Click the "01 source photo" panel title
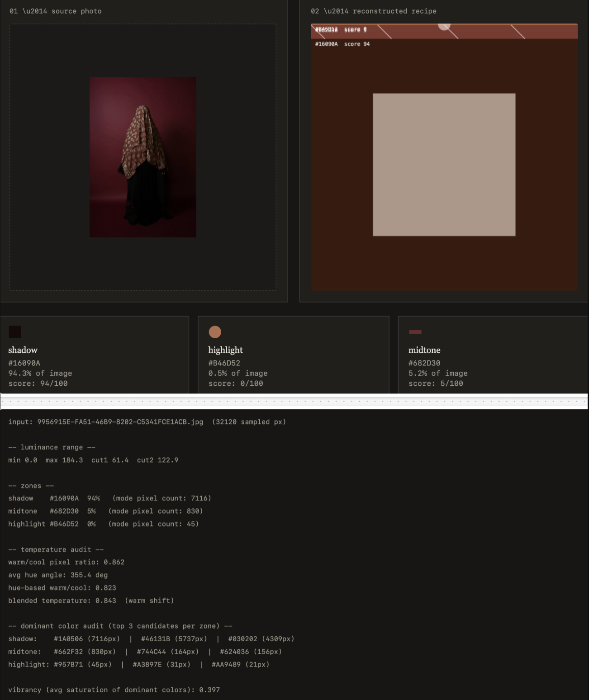 (x=56, y=11)
